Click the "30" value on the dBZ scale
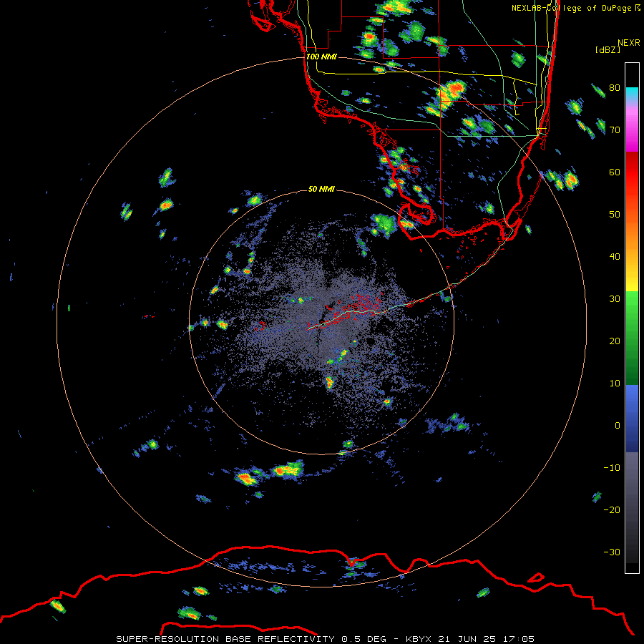The height and width of the screenshot is (644, 644). [615, 299]
